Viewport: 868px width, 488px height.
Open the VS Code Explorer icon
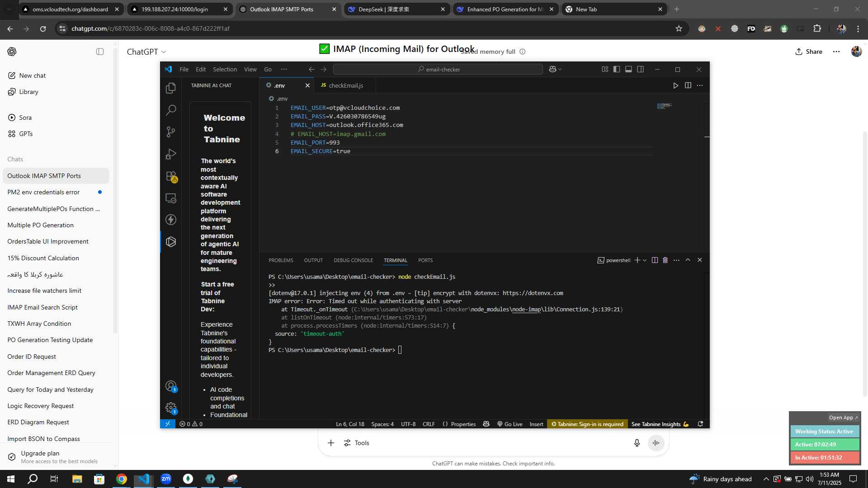coord(171,88)
